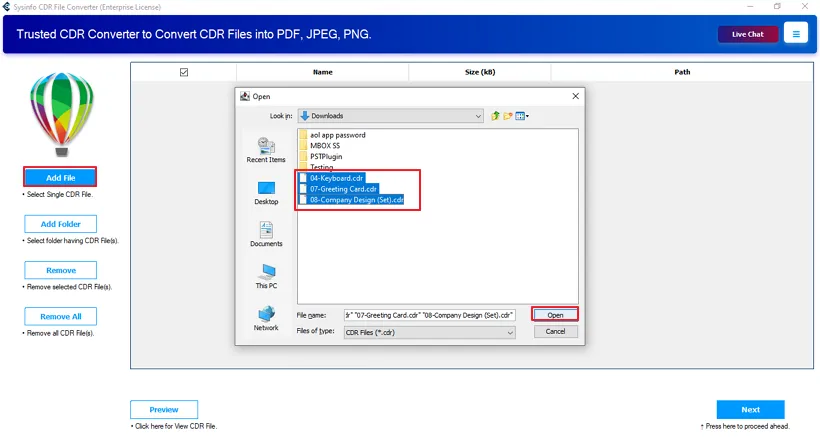Click the Remove All button

point(61,316)
